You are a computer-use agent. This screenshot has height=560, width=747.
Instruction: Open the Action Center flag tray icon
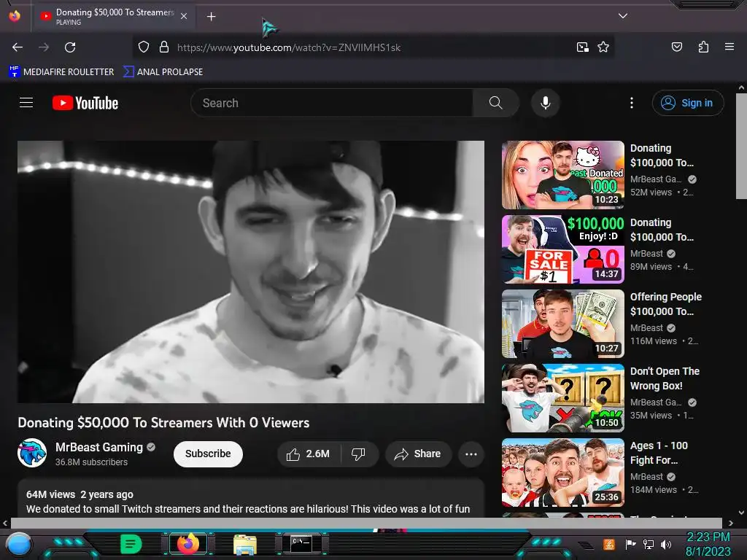tap(631, 544)
